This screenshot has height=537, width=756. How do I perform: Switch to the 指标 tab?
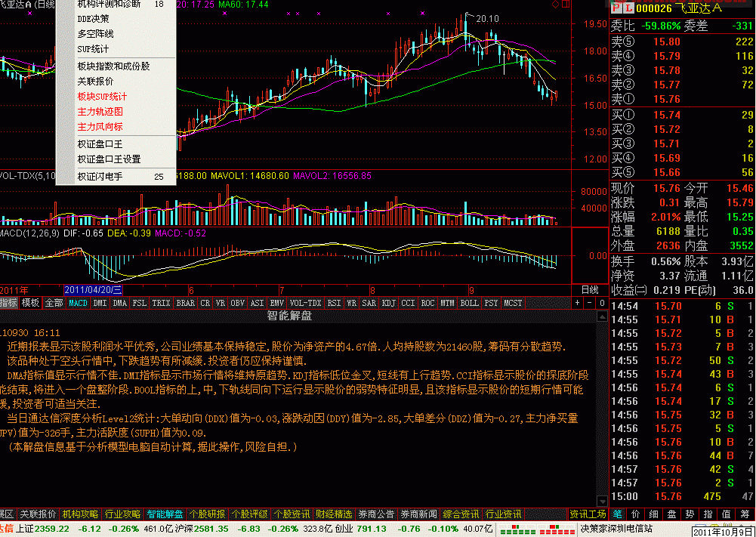point(8,303)
